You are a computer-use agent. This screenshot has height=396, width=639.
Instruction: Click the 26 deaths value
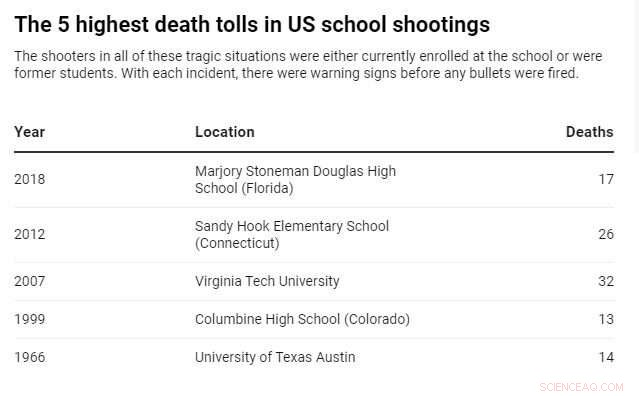pyautogui.click(x=606, y=234)
